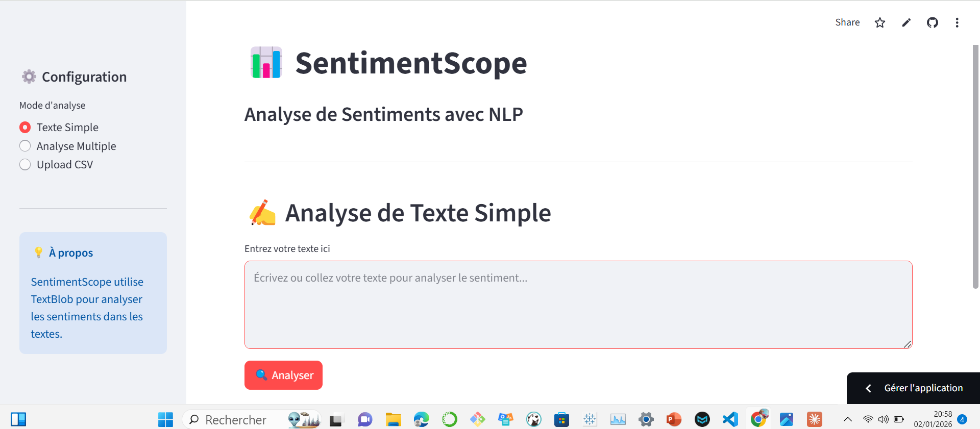Click the pencil edit icon
Image resolution: width=980 pixels, height=429 pixels.
(906, 22)
